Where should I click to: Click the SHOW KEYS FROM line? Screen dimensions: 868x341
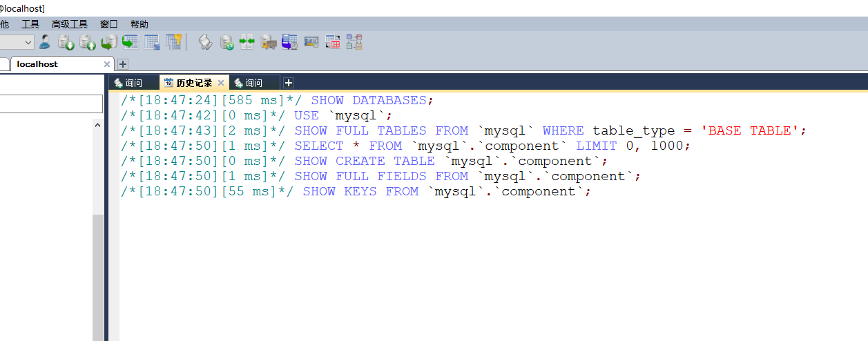pyautogui.click(x=356, y=191)
